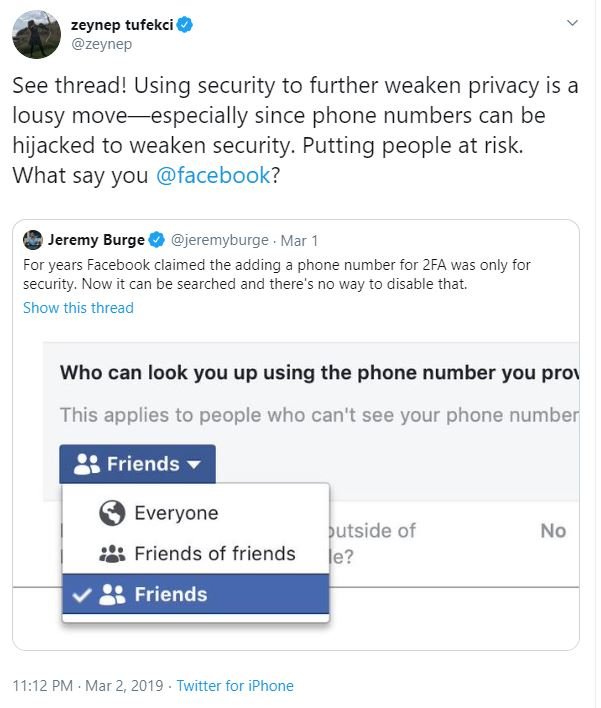The height and width of the screenshot is (708, 601).
Task: Select Friends of friends option
Action: click(x=214, y=553)
